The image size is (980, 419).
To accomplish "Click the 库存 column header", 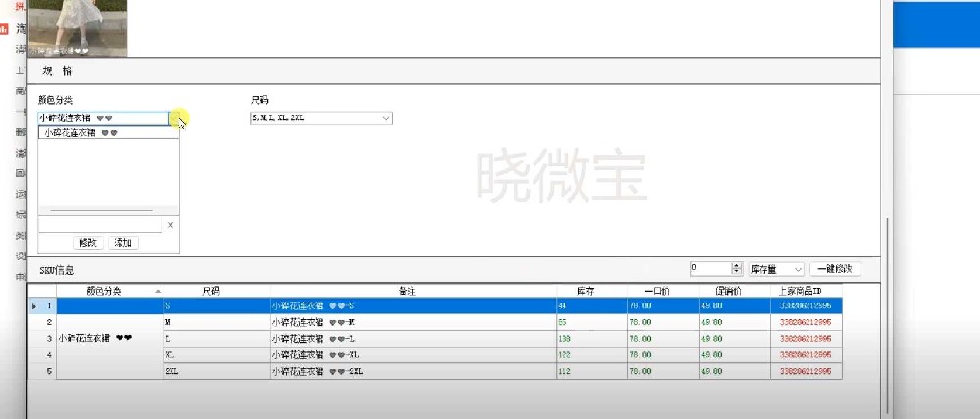I will coord(591,291).
